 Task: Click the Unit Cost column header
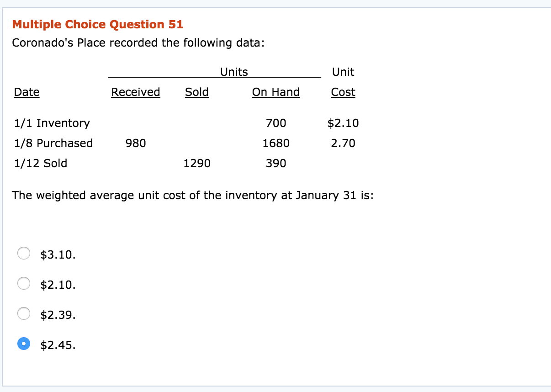(343, 82)
